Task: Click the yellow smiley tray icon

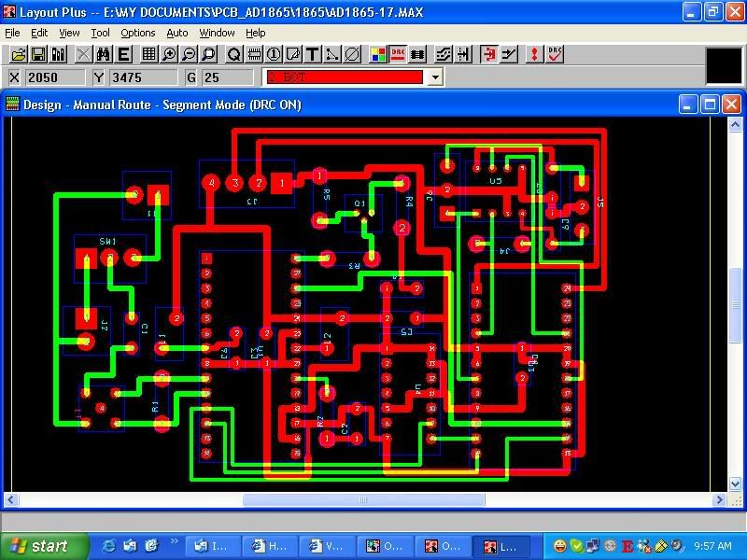Action: (x=560, y=546)
